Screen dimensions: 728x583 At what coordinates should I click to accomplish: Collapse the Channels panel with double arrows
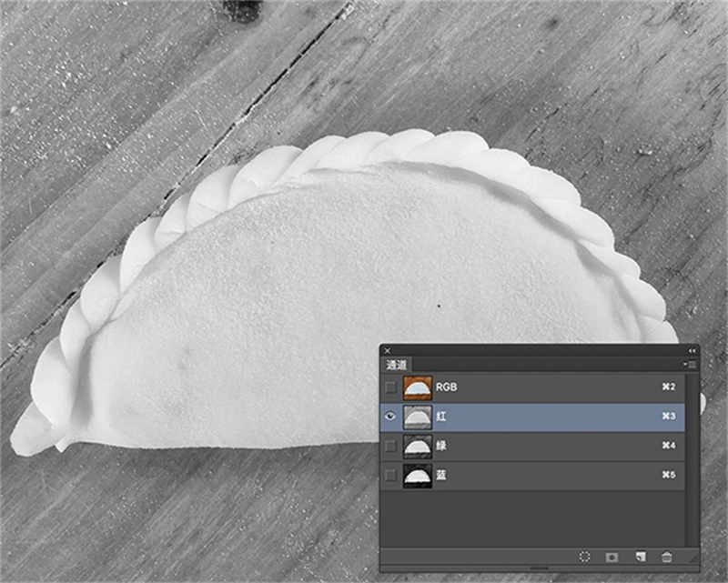coord(692,350)
